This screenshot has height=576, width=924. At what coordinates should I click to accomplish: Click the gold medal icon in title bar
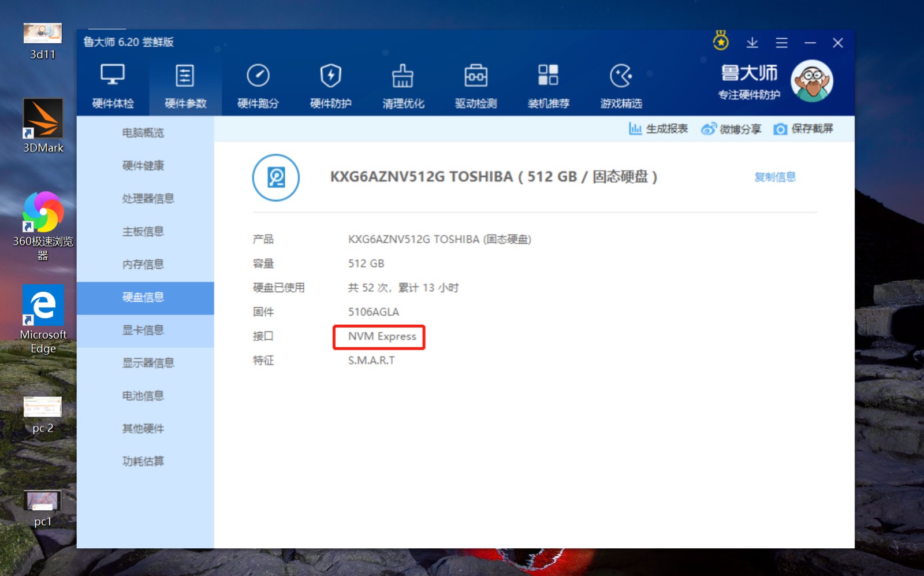[721, 41]
